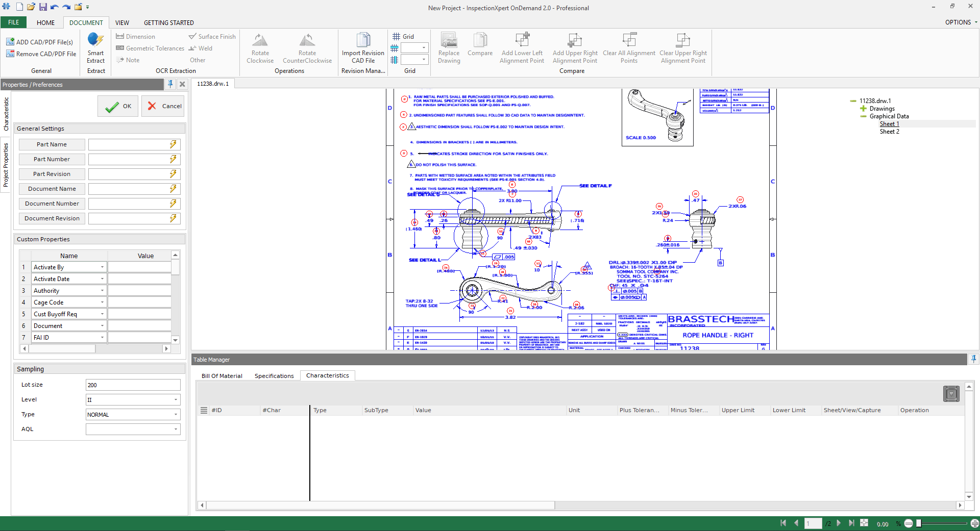
Task: Expand the Drawings node in the tree
Action: pyautogui.click(x=863, y=108)
